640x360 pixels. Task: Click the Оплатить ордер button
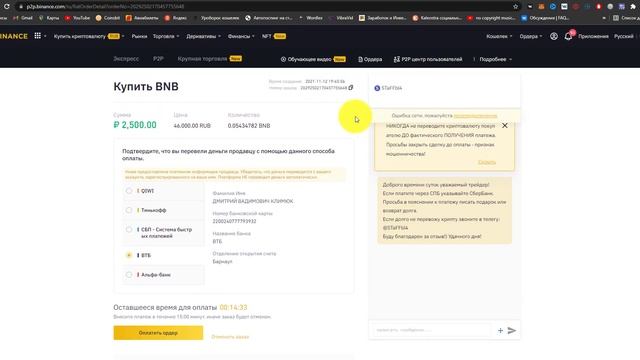pyautogui.click(x=158, y=333)
